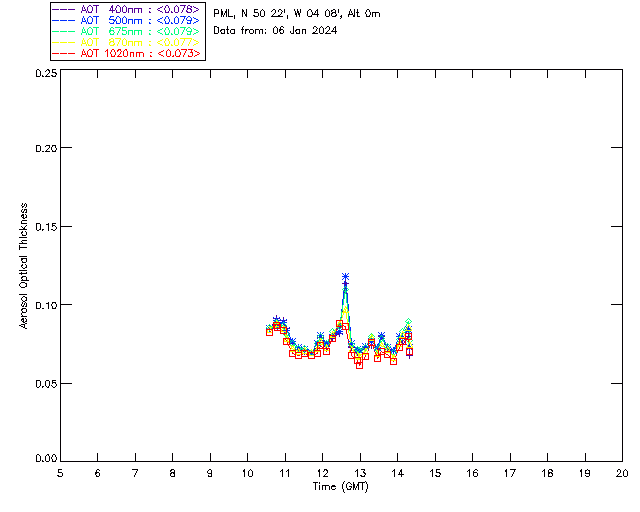
Task: Click the x-axis tick label 8
Action: pyautogui.click(x=173, y=473)
